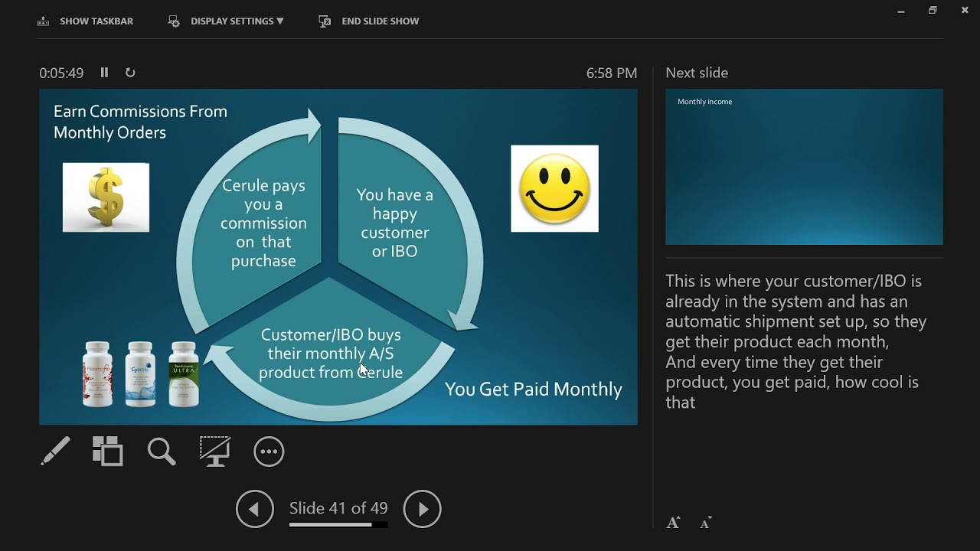Pause the presentation timer
This screenshot has width=980, height=551.
click(x=104, y=73)
